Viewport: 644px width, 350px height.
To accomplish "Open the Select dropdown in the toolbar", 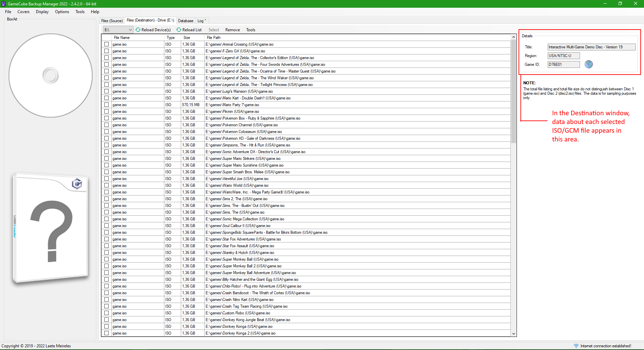I will (x=214, y=30).
